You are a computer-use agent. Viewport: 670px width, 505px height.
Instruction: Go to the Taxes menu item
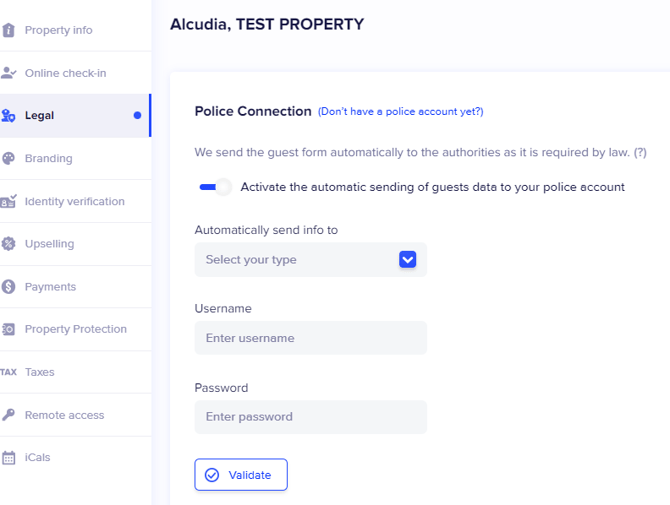[x=40, y=372]
